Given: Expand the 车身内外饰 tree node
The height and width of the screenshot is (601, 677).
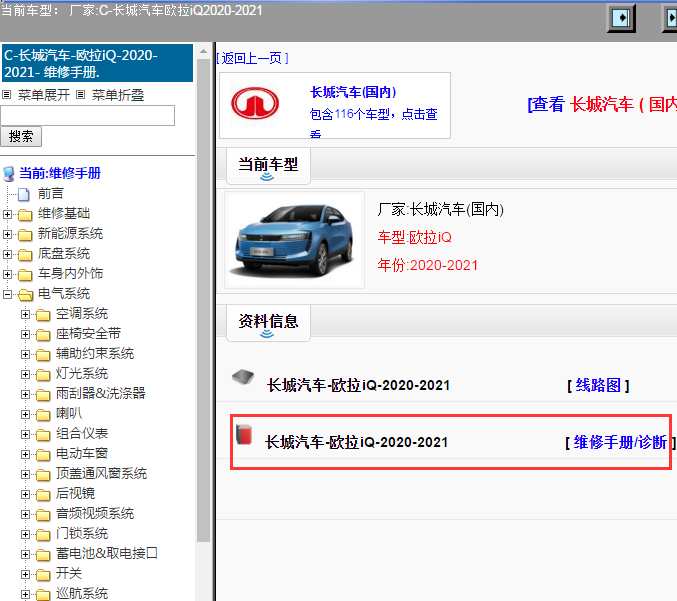Looking at the screenshot, I should click(7, 274).
